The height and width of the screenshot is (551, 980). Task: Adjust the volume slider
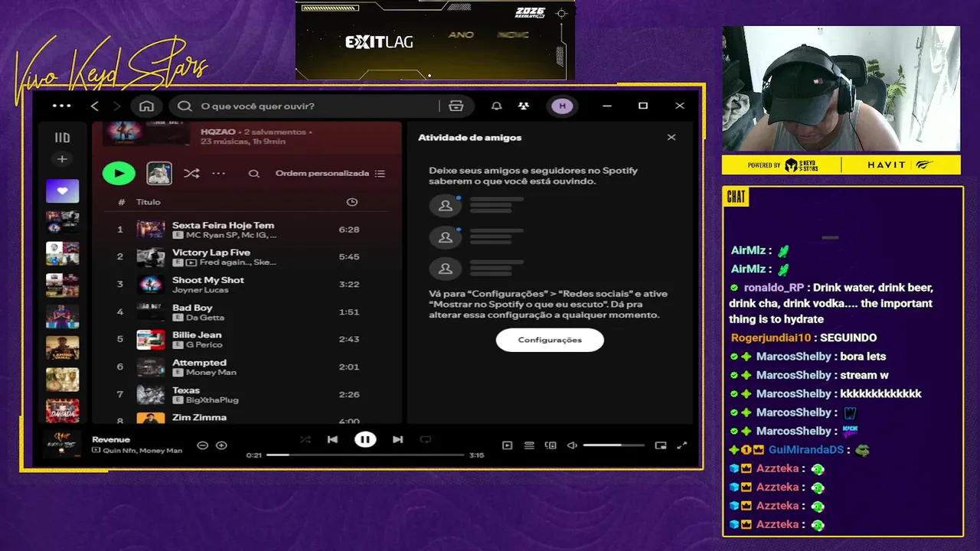[613, 445]
